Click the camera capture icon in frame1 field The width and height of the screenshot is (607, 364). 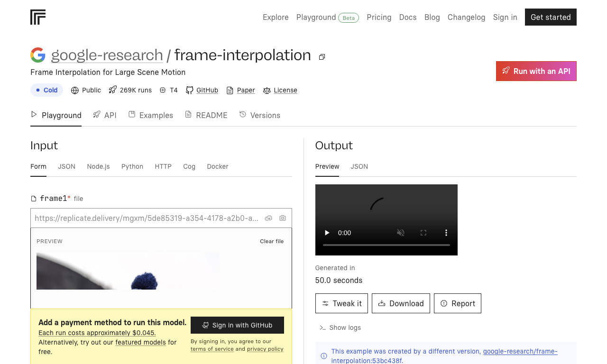[x=283, y=218]
